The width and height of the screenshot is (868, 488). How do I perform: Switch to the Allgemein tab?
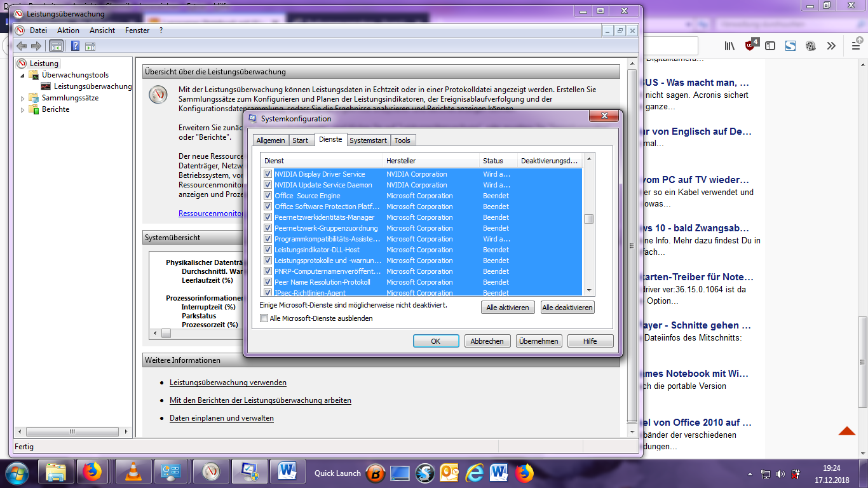click(271, 140)
